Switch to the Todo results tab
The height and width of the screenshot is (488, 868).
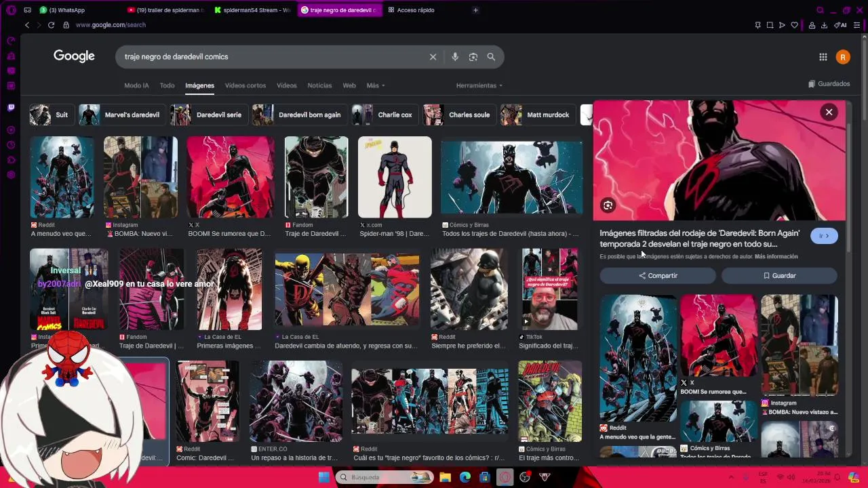coord(167,85)
